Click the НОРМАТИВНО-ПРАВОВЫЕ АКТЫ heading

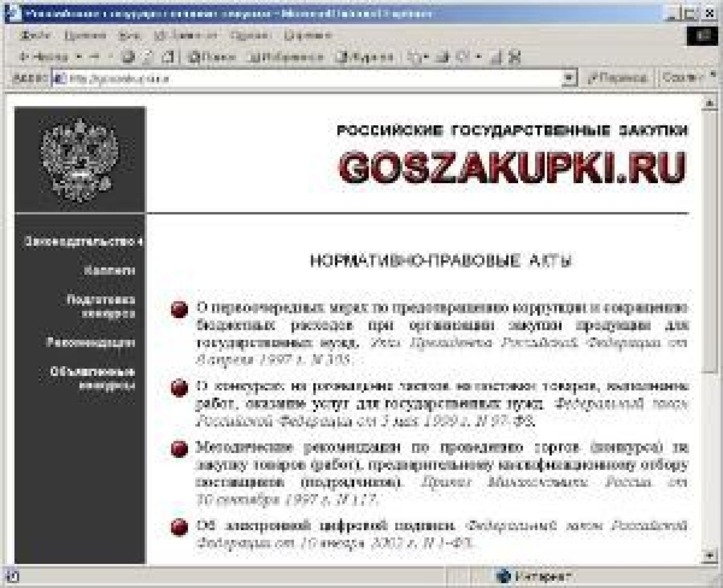[x=441, y=261]
